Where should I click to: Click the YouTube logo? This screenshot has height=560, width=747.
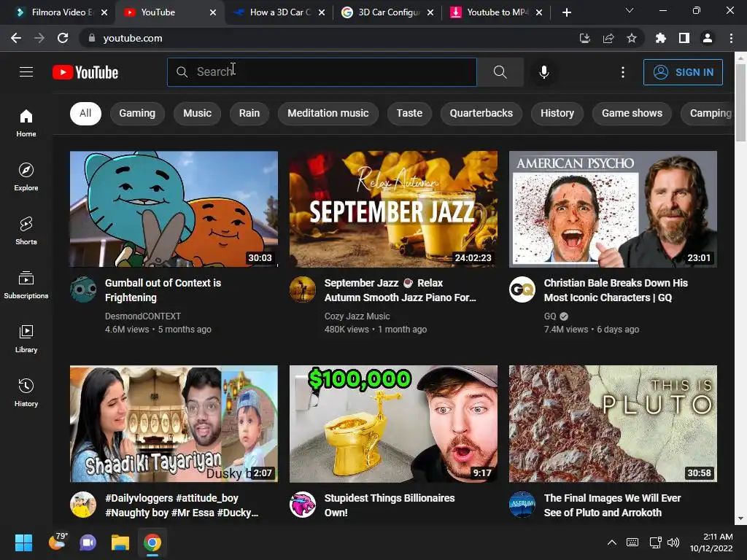tap(85, 72)
